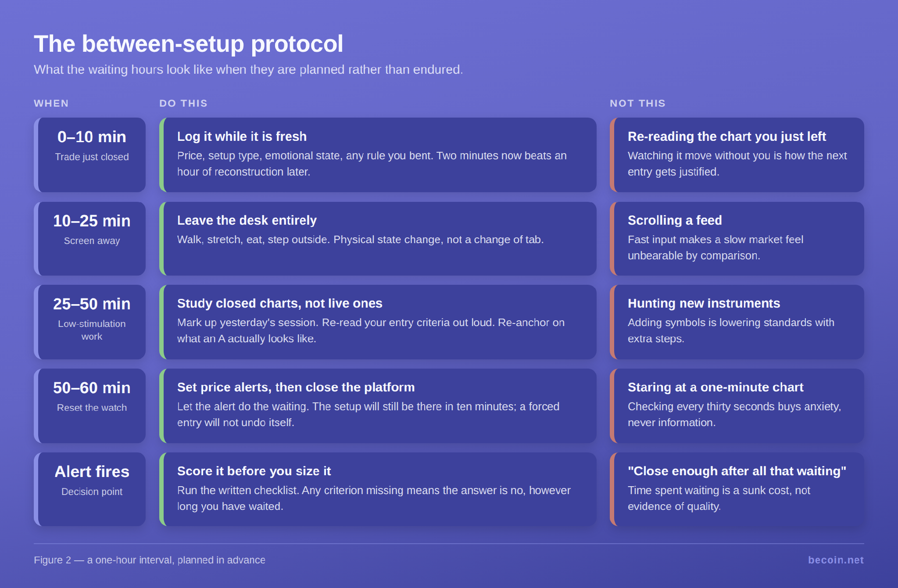Open the 'Log it while it is fresh' card

pos(378,155)
